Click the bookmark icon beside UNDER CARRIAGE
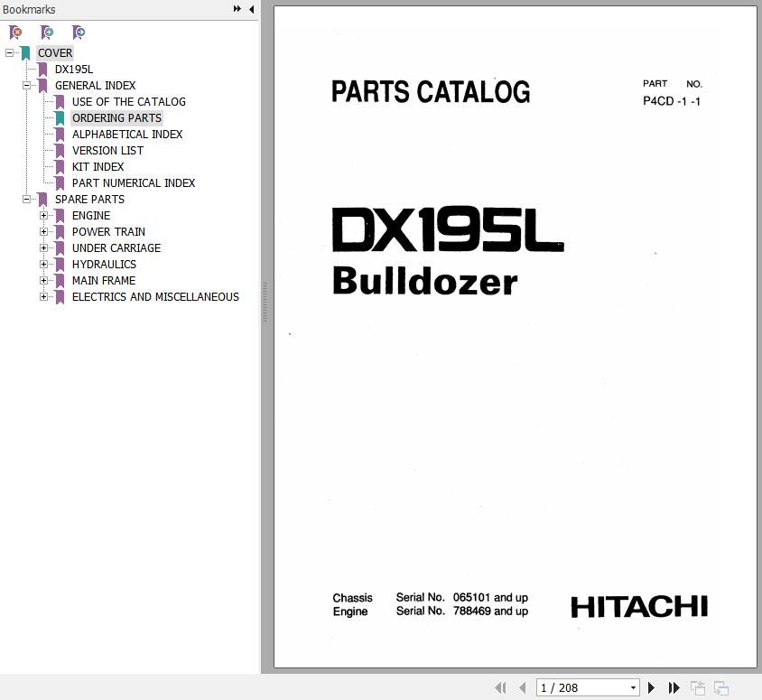This screenshot has width=762, height=700. 60,247
